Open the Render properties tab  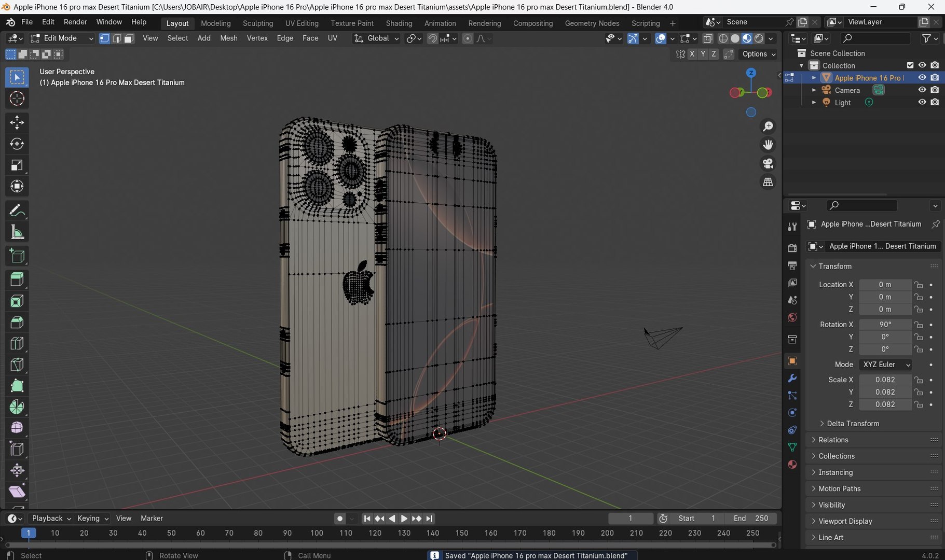[792, 248]
